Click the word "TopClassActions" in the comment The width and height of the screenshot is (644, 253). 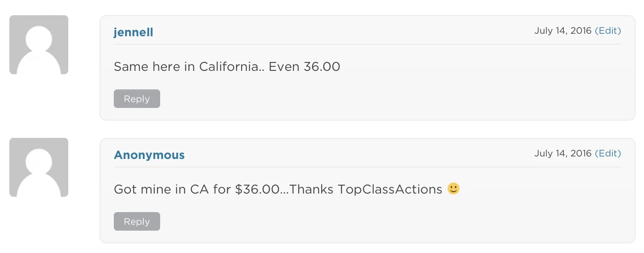pos(390,189)
